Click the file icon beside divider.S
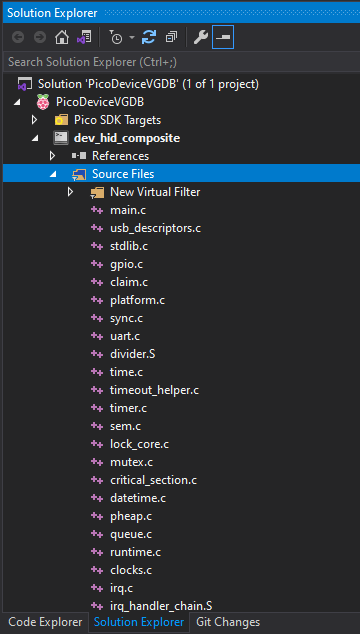360x634 pixels. [x=97, y=354]
